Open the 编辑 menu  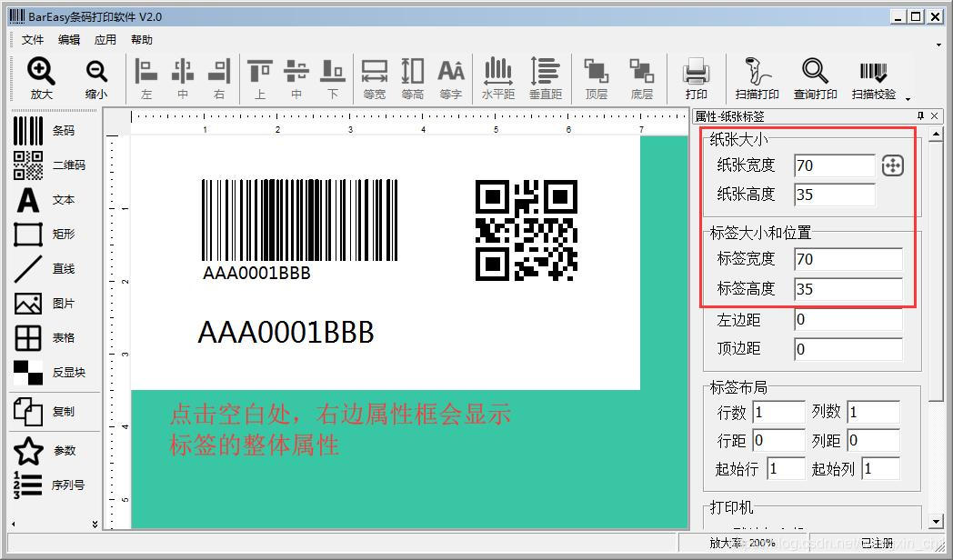point(69,39)
